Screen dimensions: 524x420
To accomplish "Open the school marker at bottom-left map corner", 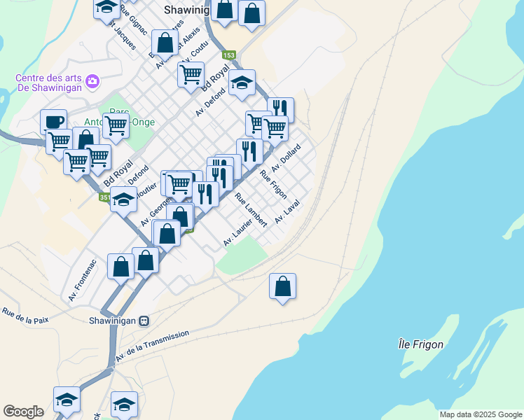I will (67, 401).
